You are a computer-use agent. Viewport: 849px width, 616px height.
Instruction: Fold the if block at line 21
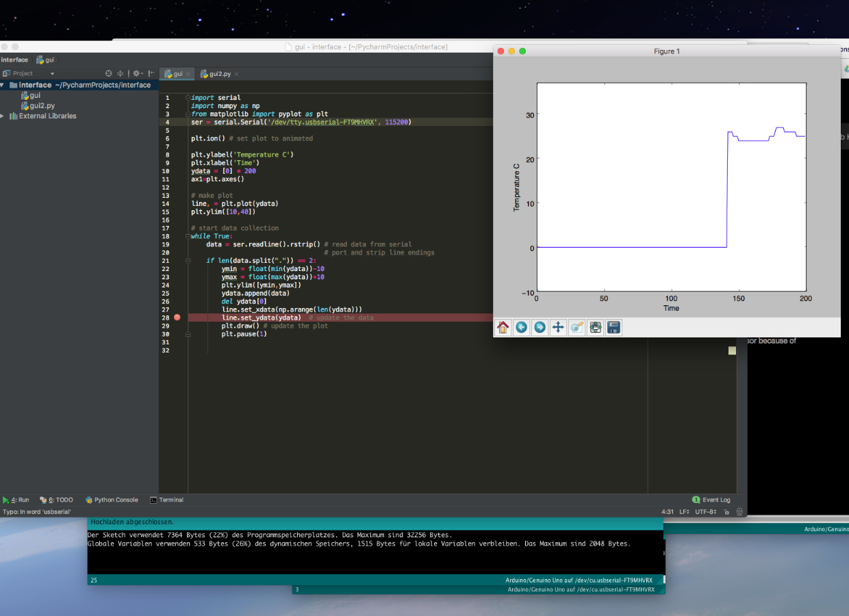tap(188, 261)
